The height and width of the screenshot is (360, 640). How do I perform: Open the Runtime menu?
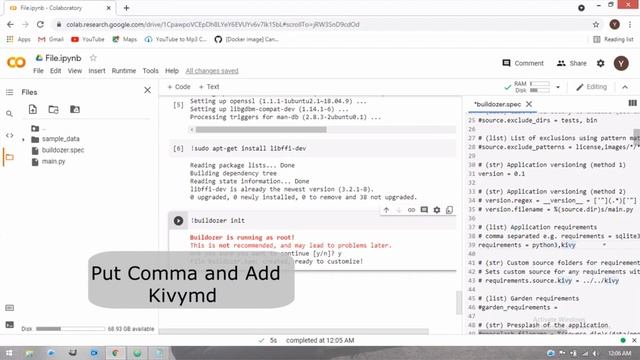click(x=124, y=71)
